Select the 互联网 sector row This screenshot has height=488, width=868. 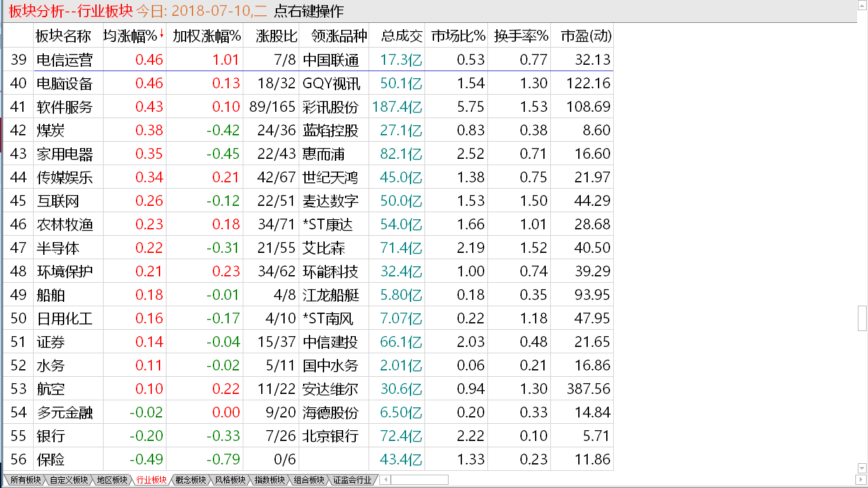[x=308, y=201]
